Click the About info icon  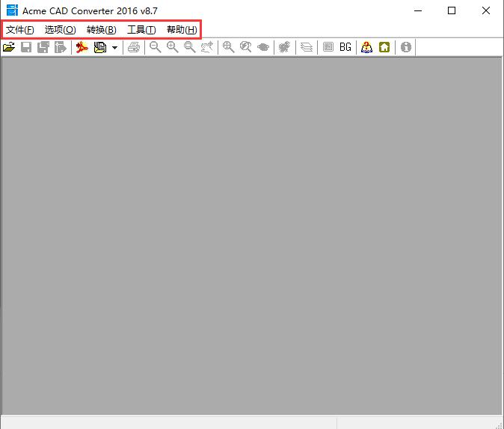click(405, 47)
